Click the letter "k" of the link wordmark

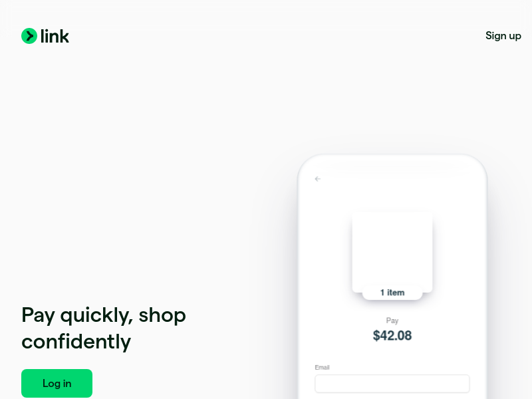tap(65, 36)
